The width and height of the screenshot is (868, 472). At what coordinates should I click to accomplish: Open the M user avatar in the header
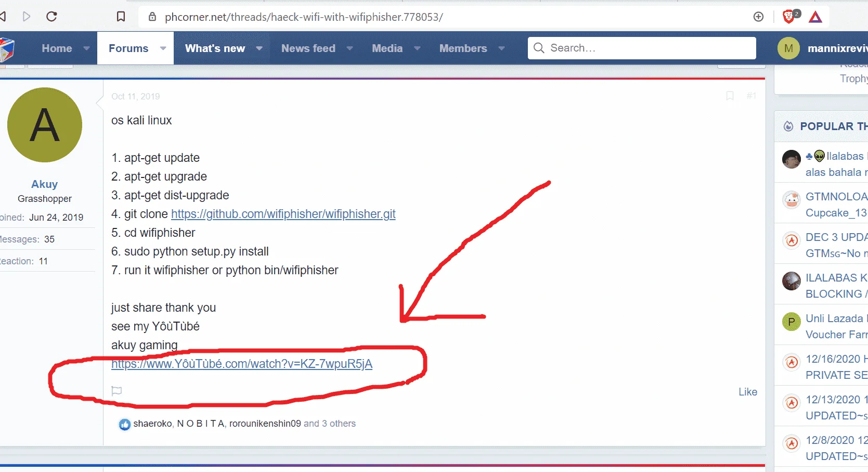click(x=788, y=48)
